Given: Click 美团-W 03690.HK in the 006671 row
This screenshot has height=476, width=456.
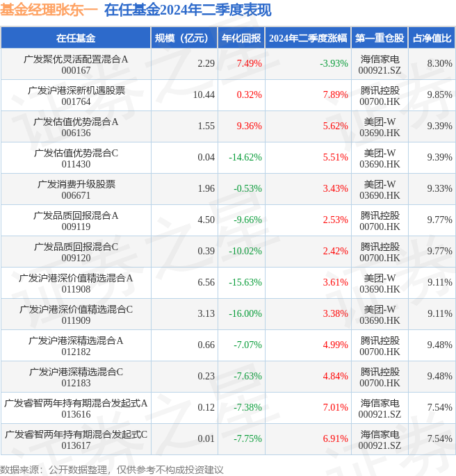Looking at the screenshot, I should [x=380, y=190].
